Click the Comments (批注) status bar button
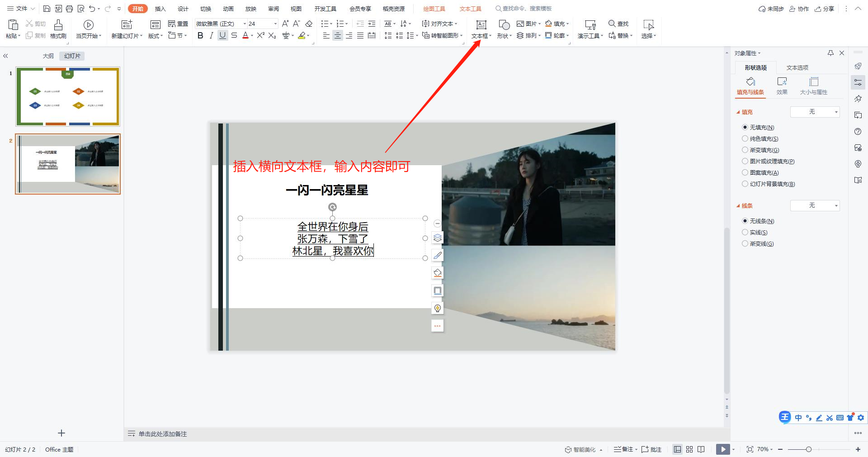 coord(651,449)
